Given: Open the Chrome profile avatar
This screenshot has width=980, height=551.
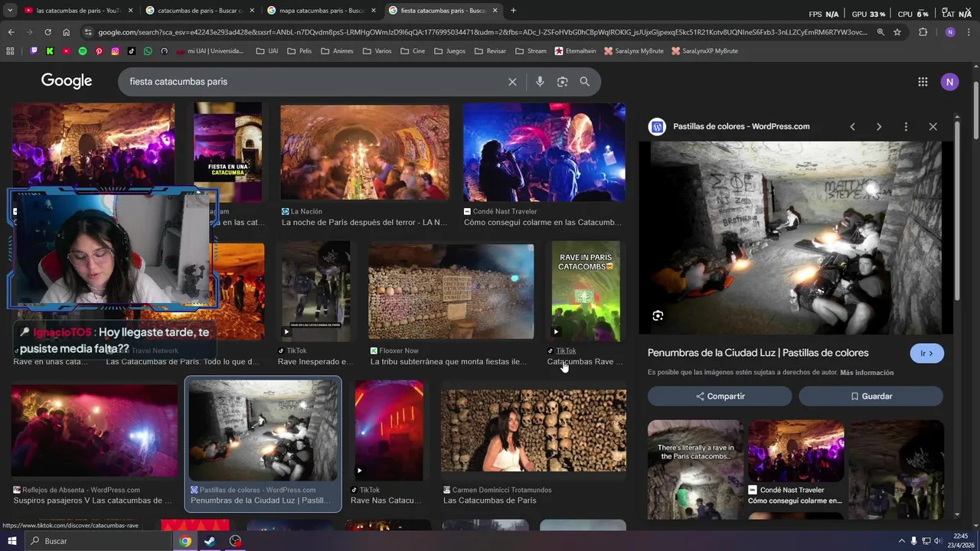Looking at the screenshot, I should [950, 32].
